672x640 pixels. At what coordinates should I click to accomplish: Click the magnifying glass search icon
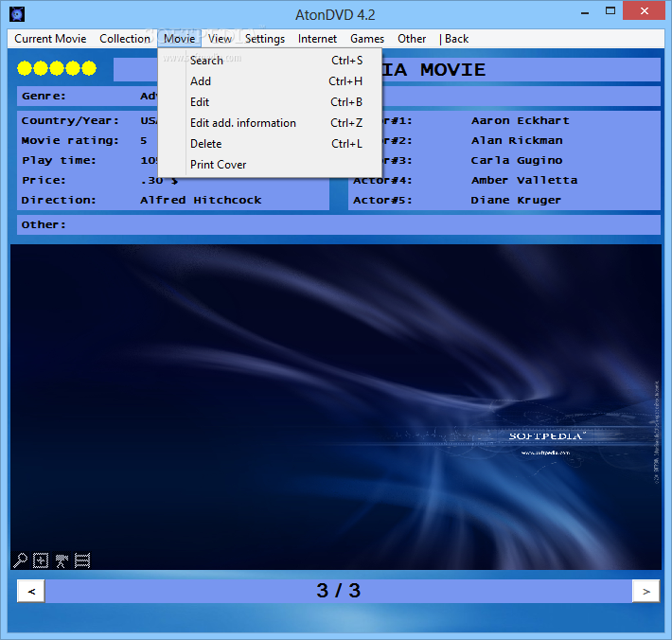[20, 560]
